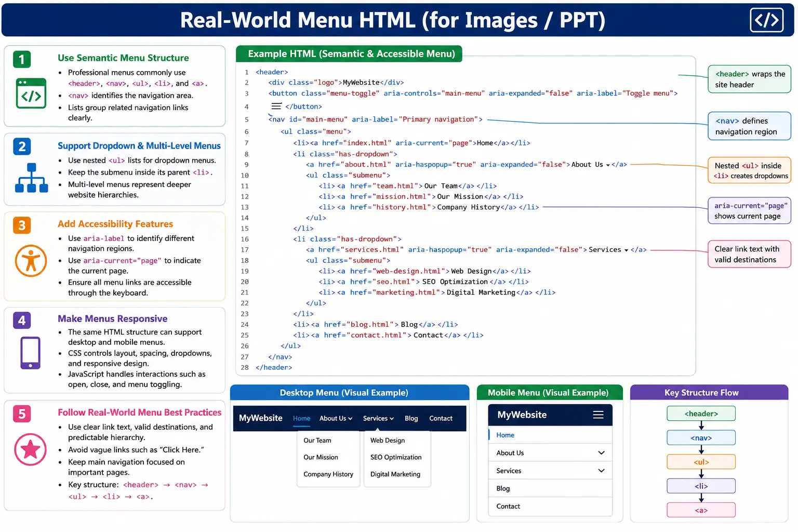798x532 pixels.
Task: Select Blog in desktop menu bar
Action: [x=411, y=418]
